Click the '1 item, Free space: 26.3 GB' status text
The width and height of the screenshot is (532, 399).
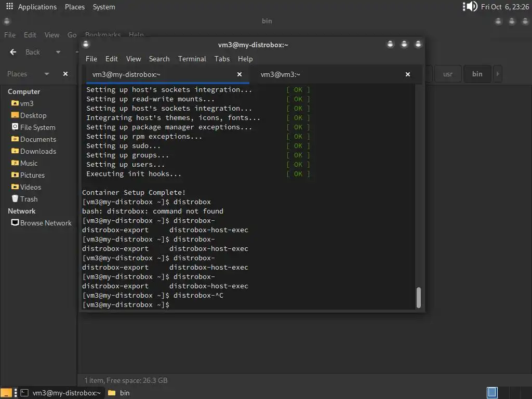(x=126, y=380)
